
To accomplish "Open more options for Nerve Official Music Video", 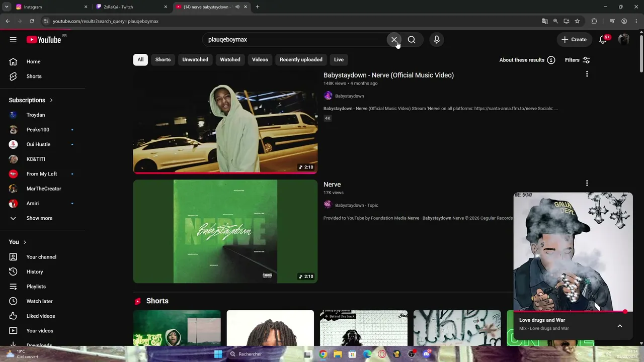I will (x=587, y=74).
